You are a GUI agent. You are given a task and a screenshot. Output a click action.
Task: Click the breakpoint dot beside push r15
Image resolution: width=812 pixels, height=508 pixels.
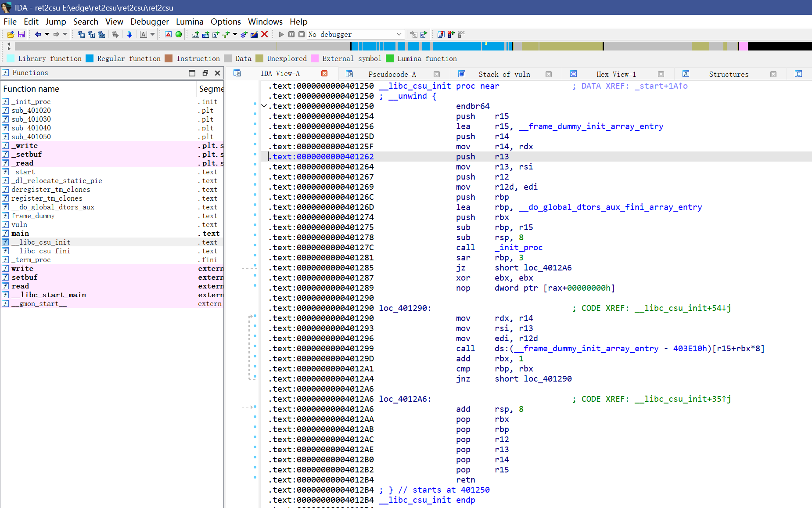click(255, 114)
